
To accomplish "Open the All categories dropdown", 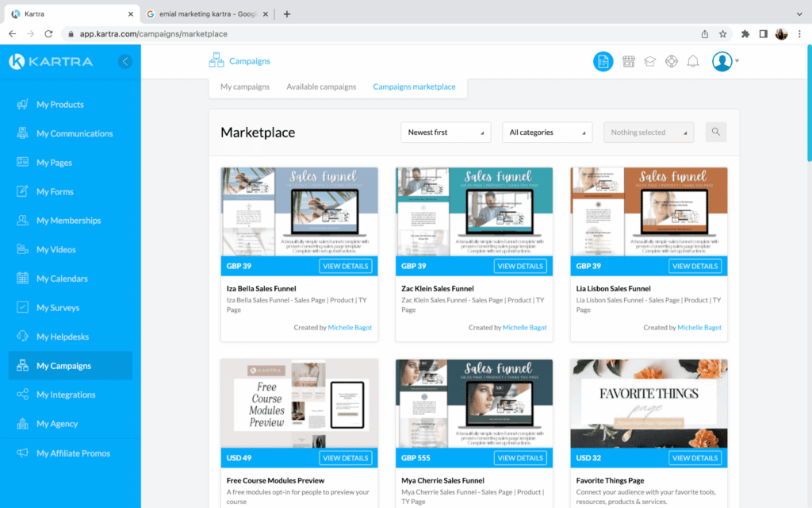I will [547, 133].
